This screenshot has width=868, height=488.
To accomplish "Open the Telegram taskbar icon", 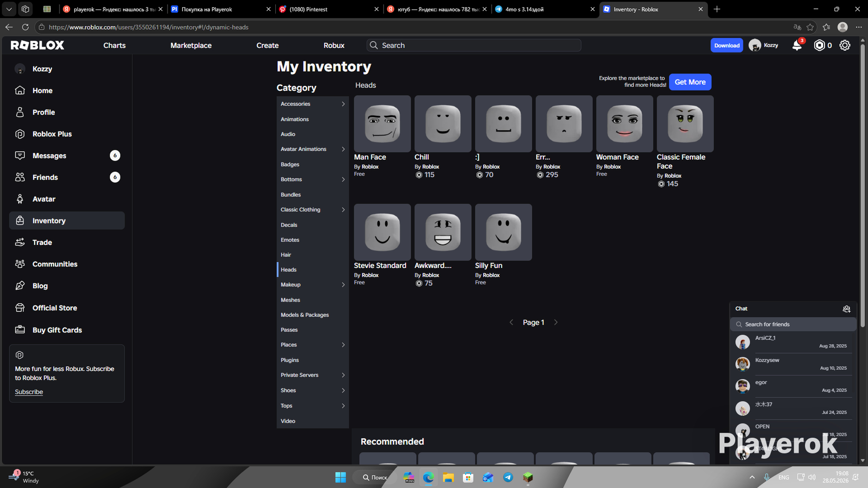I will 508,477.
